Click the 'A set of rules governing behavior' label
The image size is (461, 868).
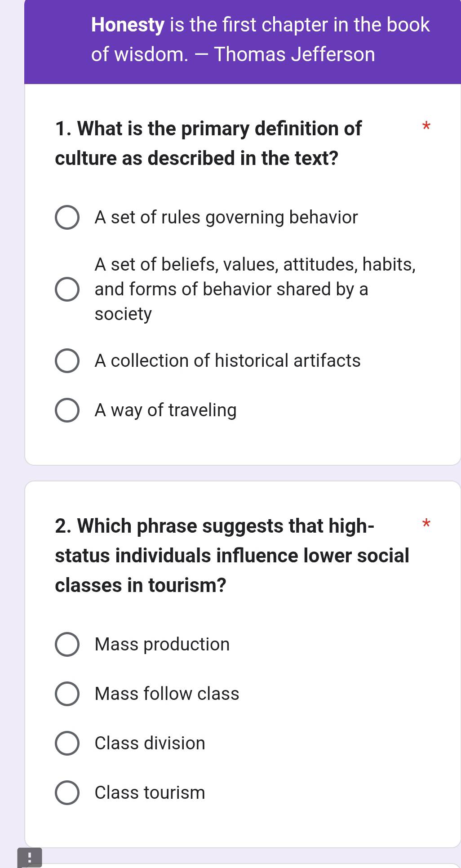226,218
